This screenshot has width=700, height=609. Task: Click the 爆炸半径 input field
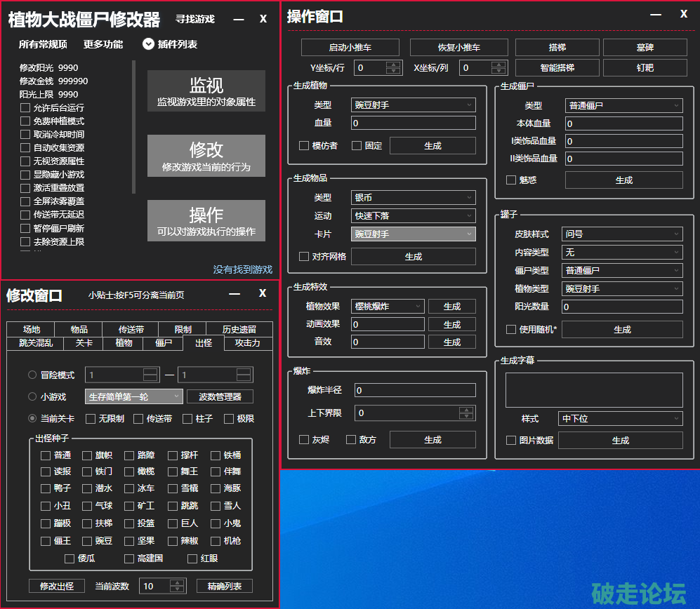tap(414, 391)
